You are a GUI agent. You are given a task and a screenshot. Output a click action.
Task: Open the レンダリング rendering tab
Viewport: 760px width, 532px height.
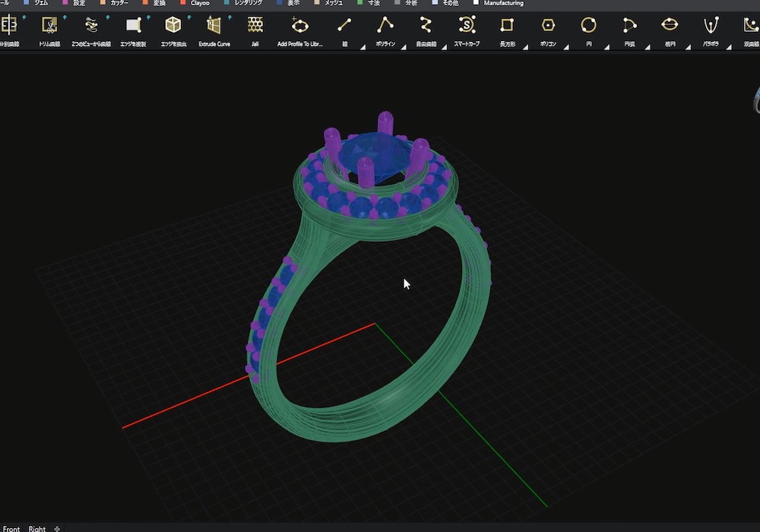coord(248,3)
